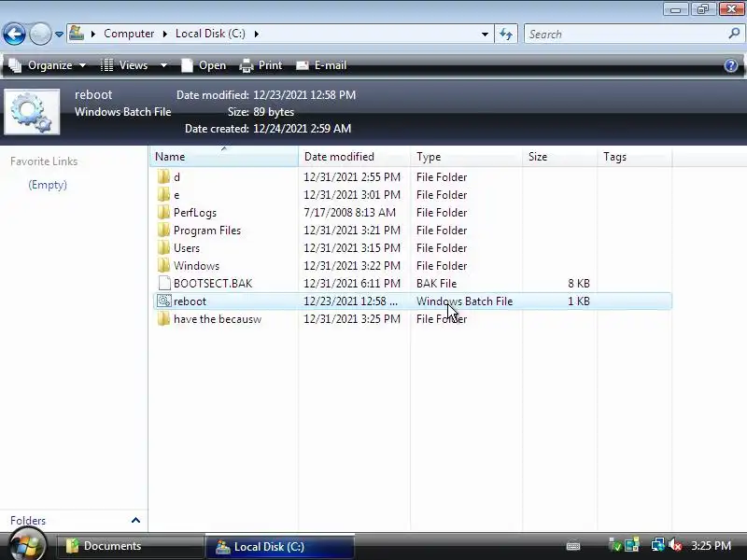Screen dimensions: 747x560
Task: Sort by Tags column header
Action: (x=635, y=157)
